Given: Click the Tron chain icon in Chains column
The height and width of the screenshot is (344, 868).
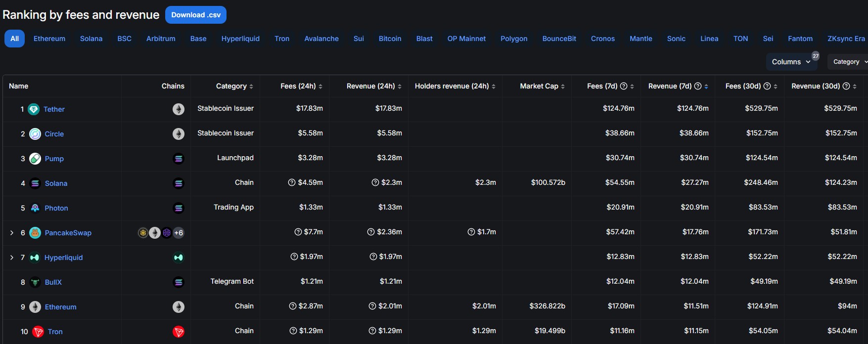Looking at the screenshot, I should [179, 332].
